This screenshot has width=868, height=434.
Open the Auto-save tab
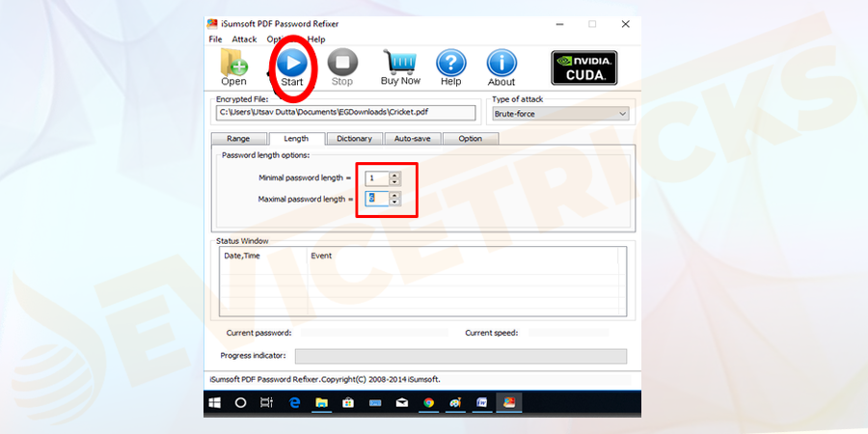point(413,138)
